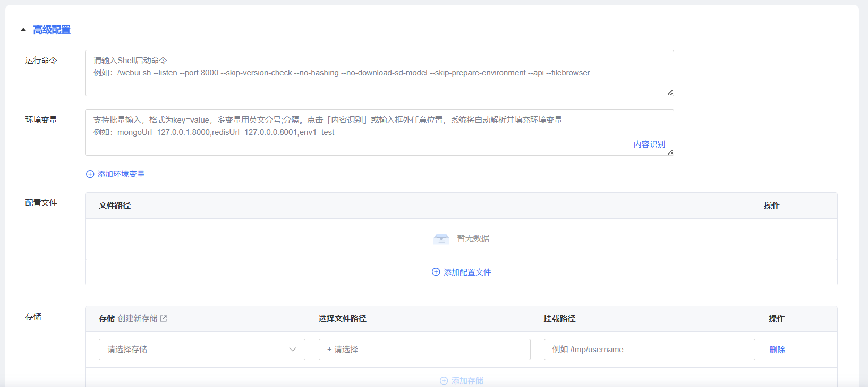Click the 挂载路径 input field
The height and width of the screenshot is (392, 868).
[x=649, y=350]
